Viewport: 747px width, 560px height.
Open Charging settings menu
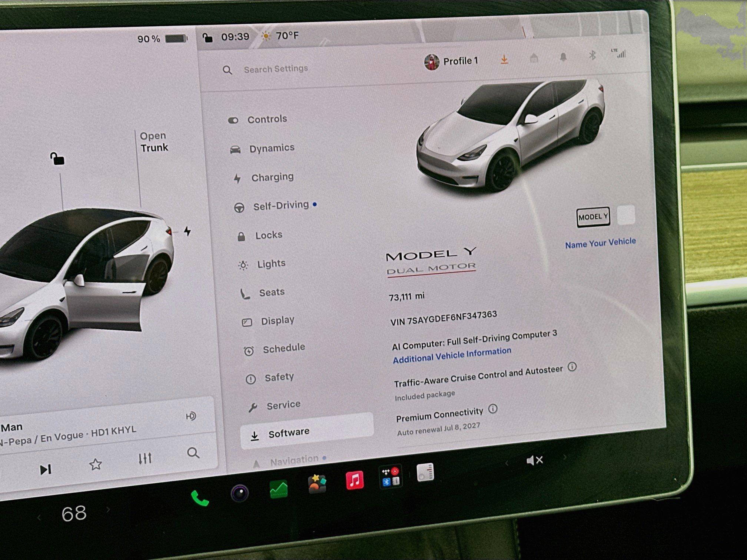263,177
